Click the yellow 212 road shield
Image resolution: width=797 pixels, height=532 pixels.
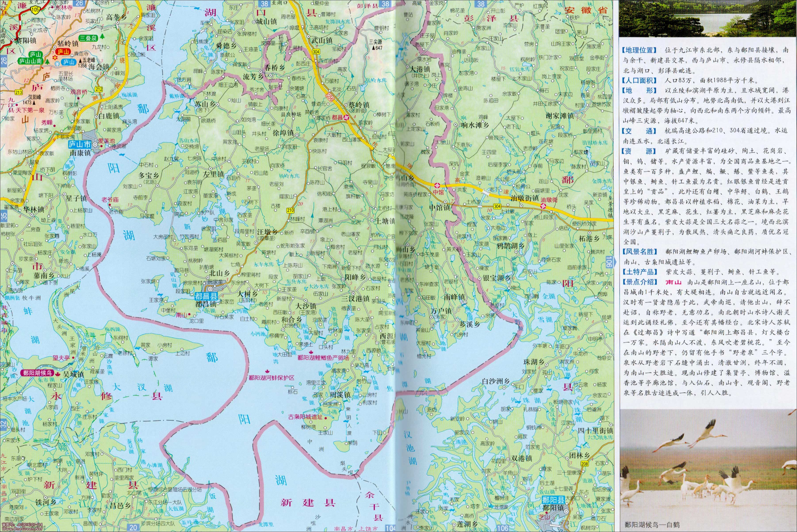[98, 89]
